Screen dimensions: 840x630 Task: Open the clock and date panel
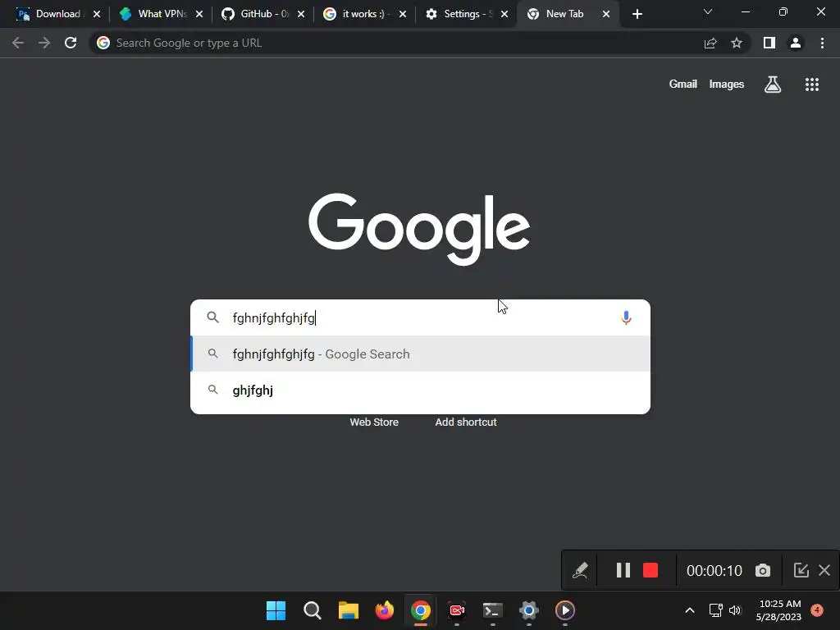tap(778, 610)
